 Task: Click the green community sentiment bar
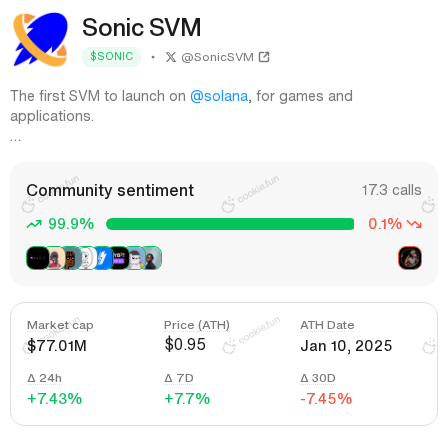click(230, 224)
